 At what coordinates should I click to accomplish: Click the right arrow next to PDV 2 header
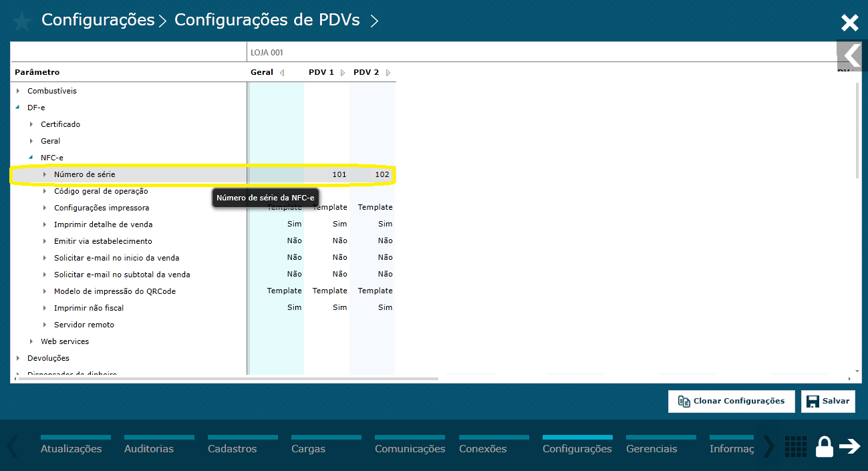point(388,72)
